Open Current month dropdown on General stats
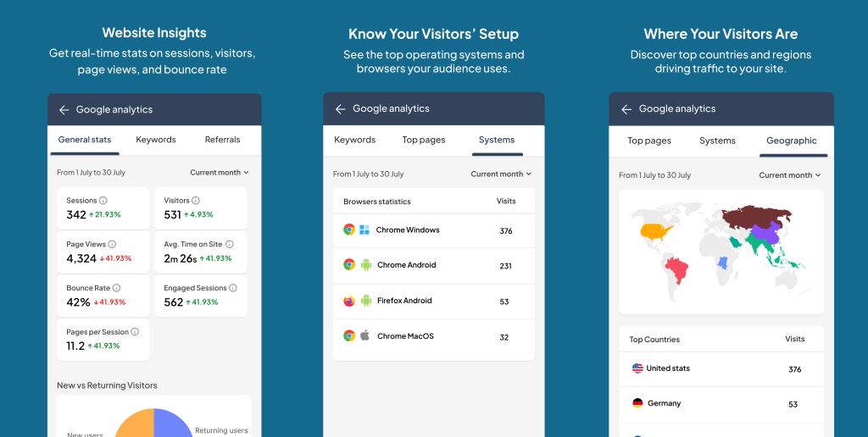This screenshot has height=437, width=868. pos(220,173)
